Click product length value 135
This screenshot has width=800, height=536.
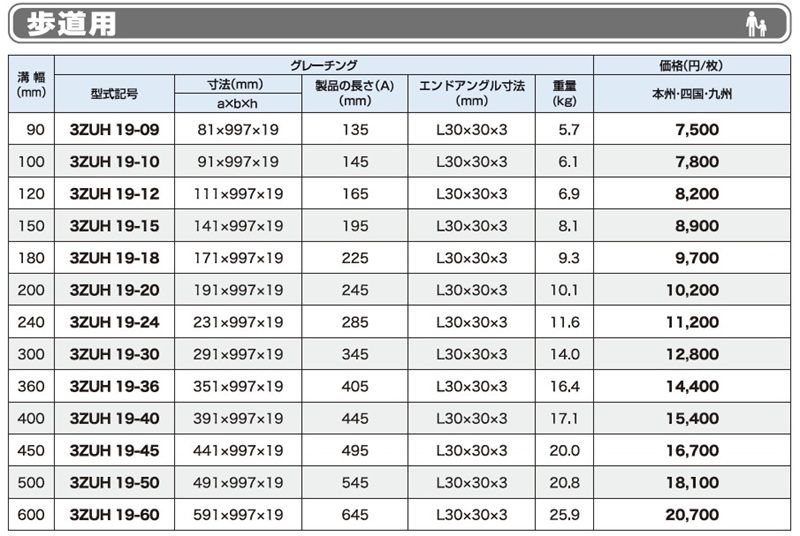coord(355,130)
